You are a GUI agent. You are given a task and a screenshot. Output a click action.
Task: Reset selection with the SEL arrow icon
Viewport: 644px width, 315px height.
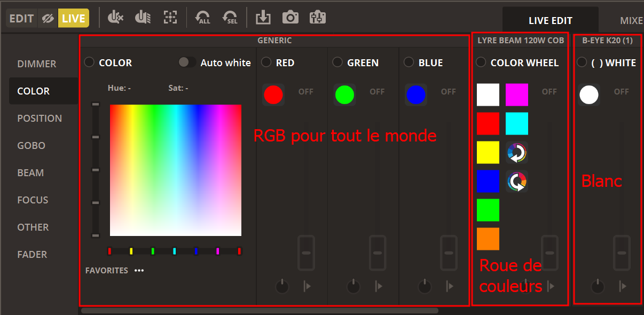(231, 18)
